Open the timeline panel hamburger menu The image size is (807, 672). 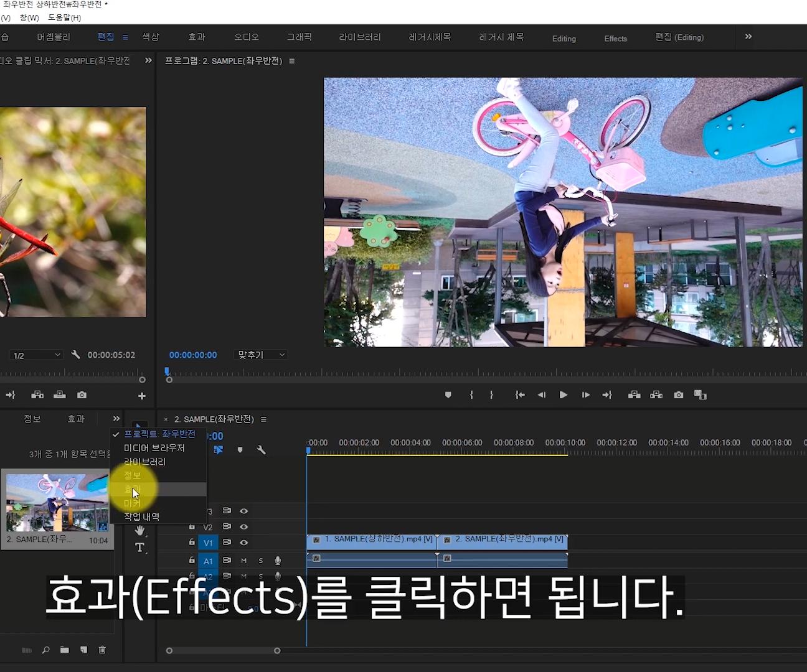tap(263, 419)
